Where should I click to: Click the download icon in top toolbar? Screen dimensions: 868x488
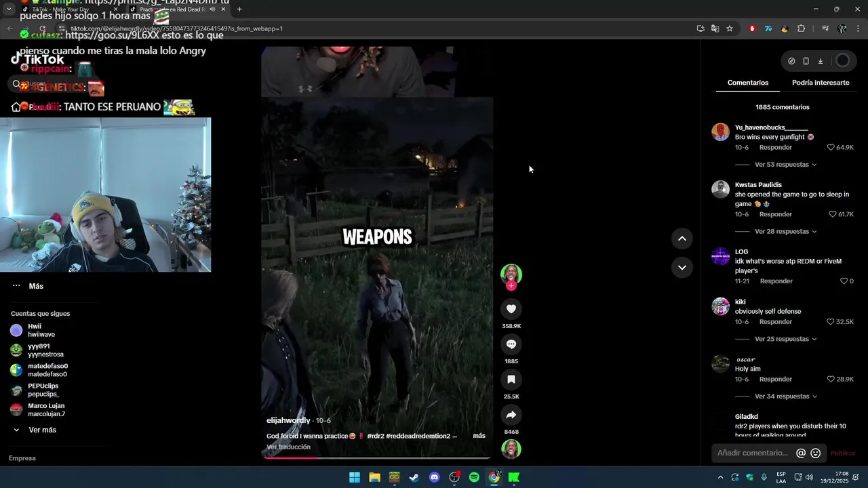click(820, 61)
